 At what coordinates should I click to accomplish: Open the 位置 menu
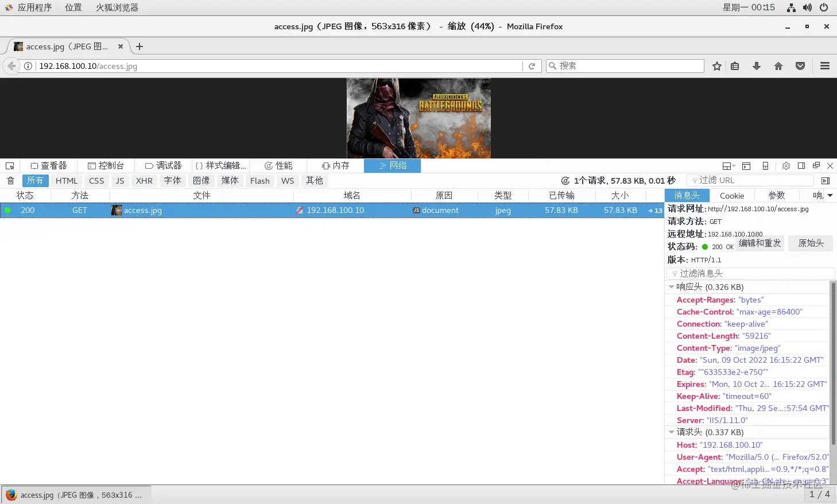[x=73, y=7]
